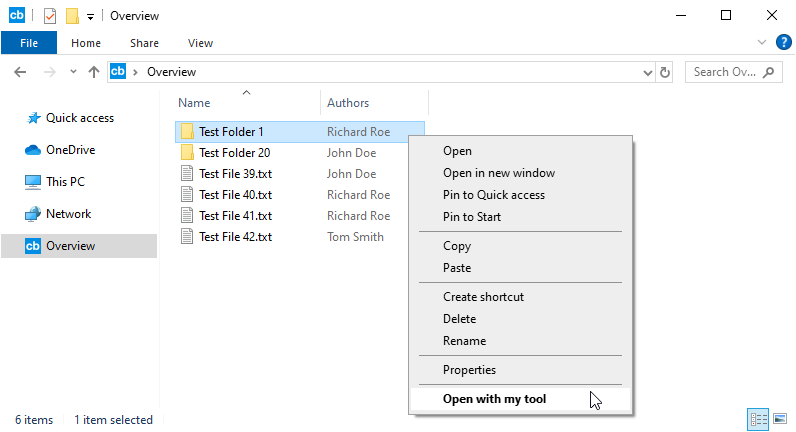Sort by the Authors column header

pos(348,103)
